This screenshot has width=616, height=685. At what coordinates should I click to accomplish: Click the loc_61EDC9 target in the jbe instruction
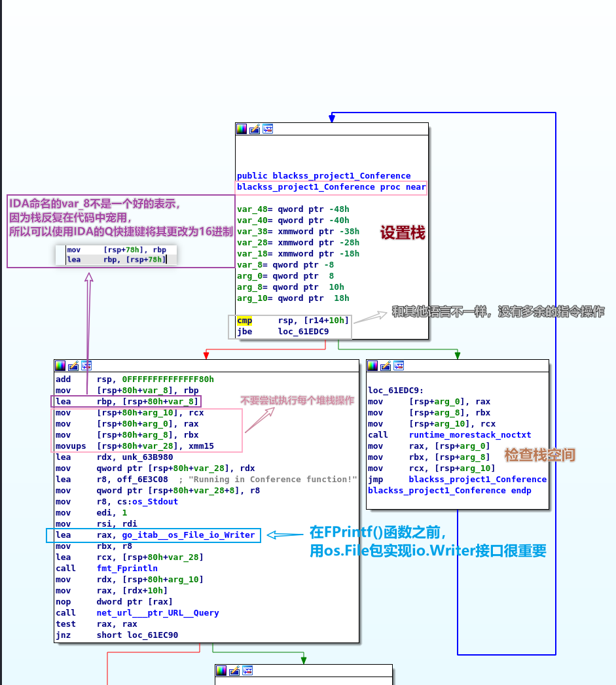click(x=304, y=332)
